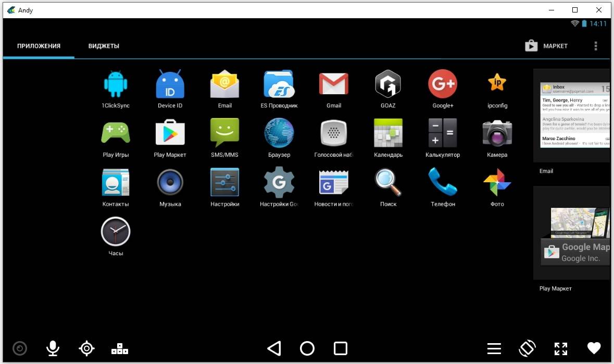Open the Календарь app
Image resolution: width=614 pixels, height=364 pixels.
[388, 133]
